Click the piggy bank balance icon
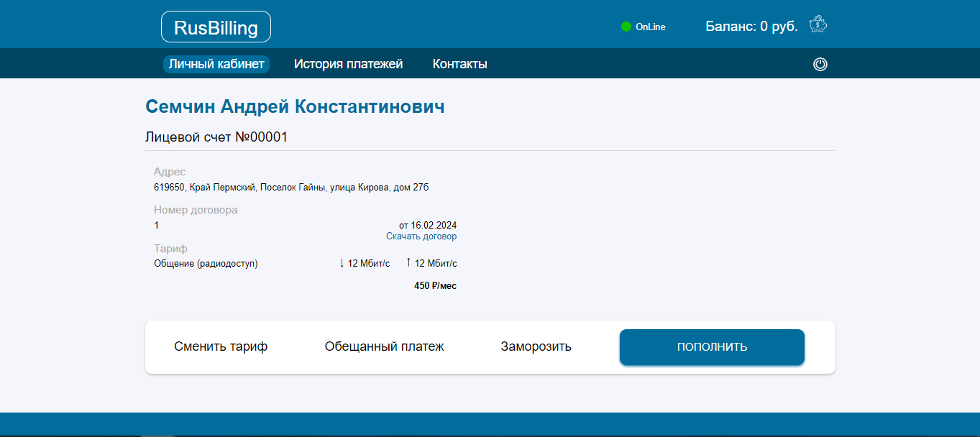 click(818, 25)
